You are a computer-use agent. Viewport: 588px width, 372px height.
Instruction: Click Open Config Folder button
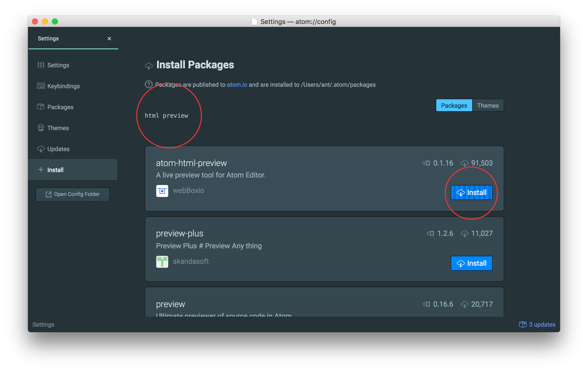pos(73,194)
